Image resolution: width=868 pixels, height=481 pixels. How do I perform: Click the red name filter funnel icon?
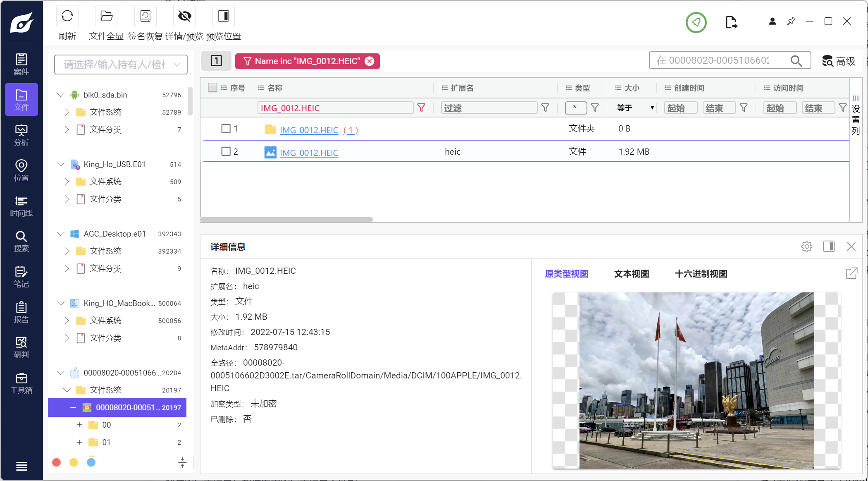pos(421,108)
